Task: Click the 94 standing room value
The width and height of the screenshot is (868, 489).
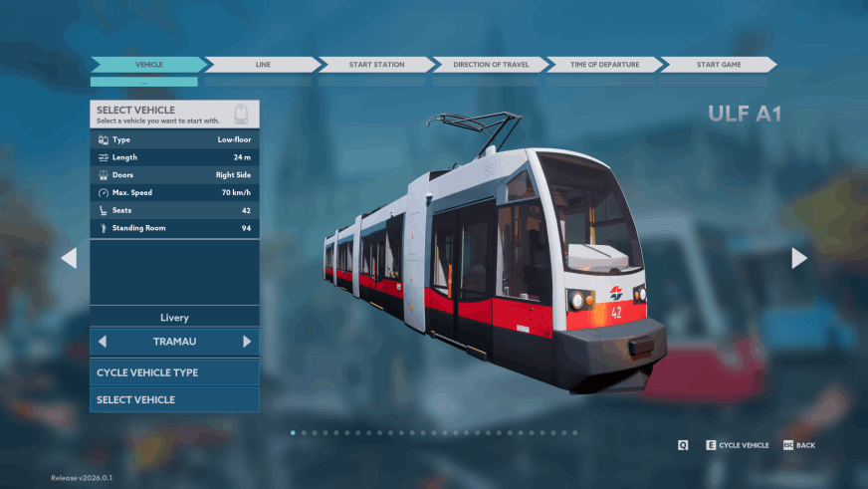Action: coord(246,228)
